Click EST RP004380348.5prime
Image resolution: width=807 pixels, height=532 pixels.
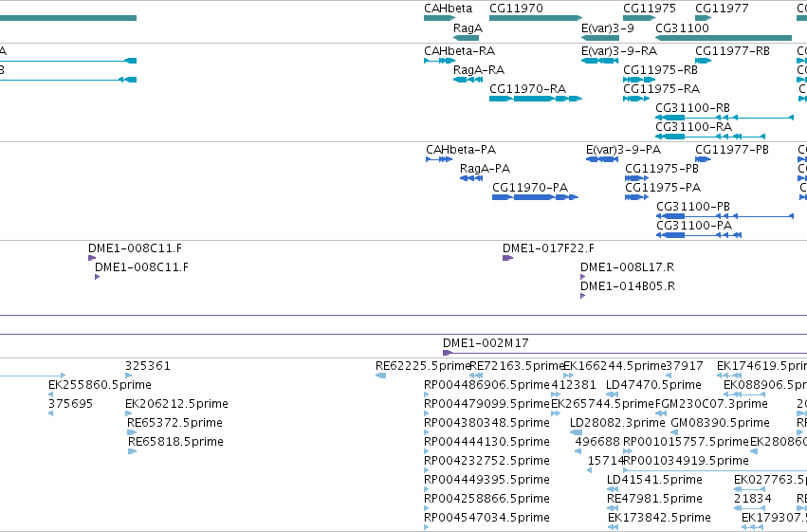click(426, 432)
